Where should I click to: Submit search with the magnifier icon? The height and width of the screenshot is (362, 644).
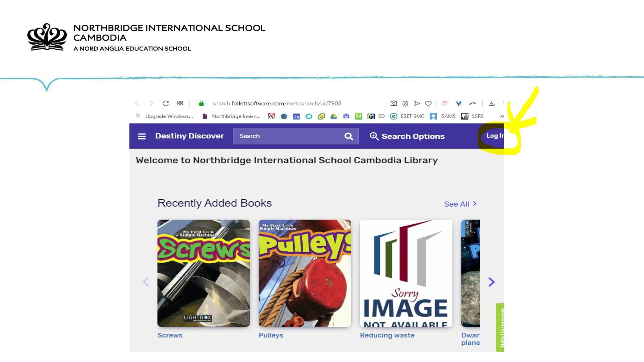[x=349, y=136]
